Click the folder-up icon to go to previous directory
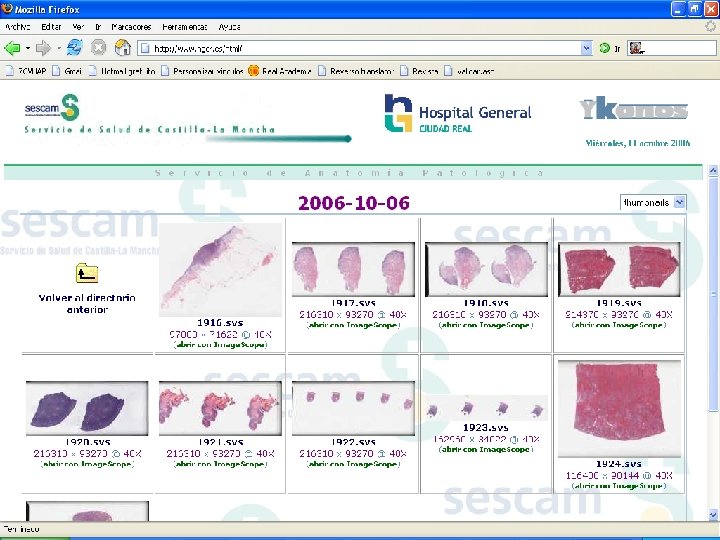 pyautogui.click(x=87, y=273)
